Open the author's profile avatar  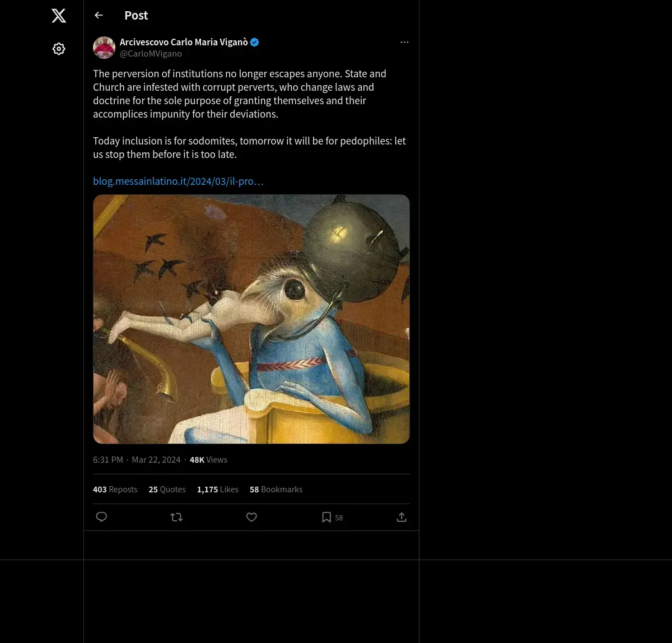104,48
